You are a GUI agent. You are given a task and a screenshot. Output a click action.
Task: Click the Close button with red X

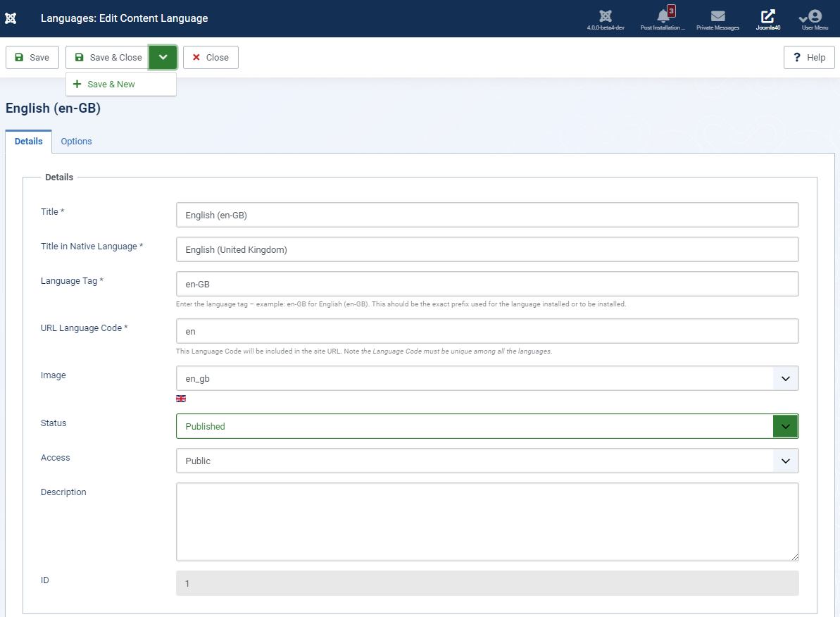point(211,58)
